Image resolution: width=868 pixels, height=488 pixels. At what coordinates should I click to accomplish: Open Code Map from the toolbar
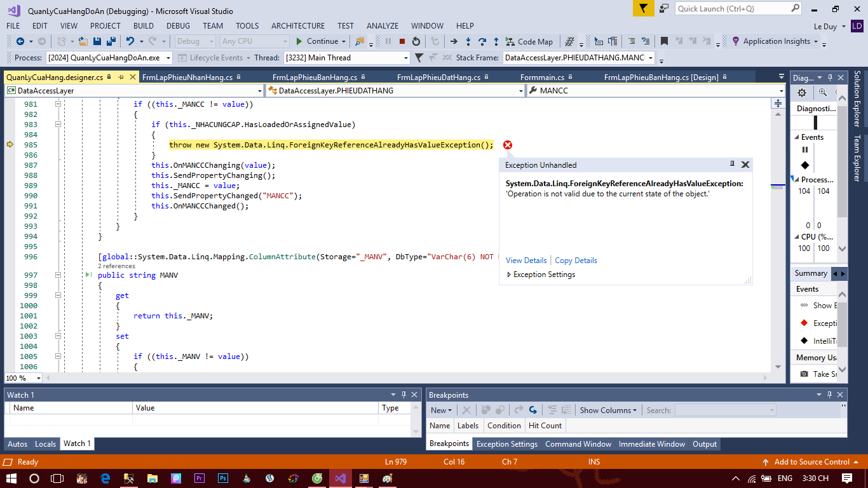click(529, 41)
